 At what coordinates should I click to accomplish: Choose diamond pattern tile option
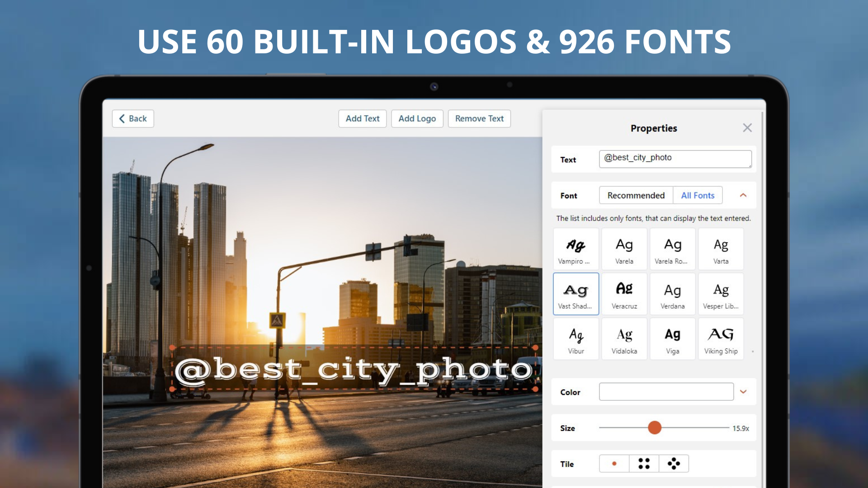tap(674, 464)
